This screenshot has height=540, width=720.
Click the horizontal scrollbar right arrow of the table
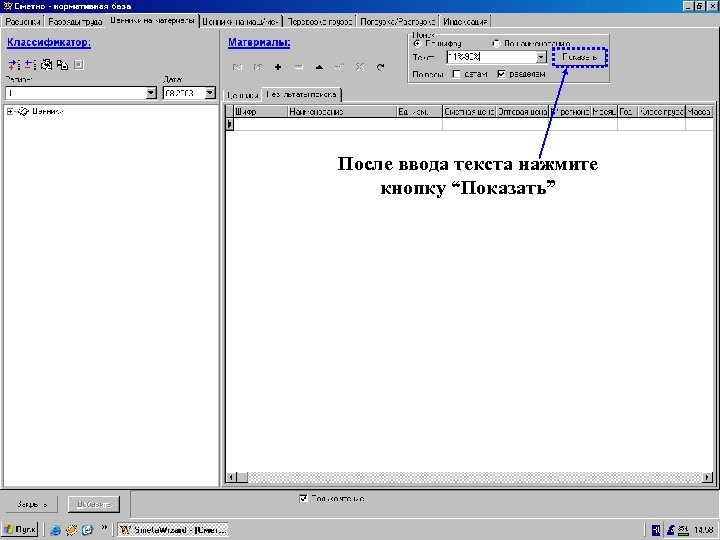[x=708, y=478]
